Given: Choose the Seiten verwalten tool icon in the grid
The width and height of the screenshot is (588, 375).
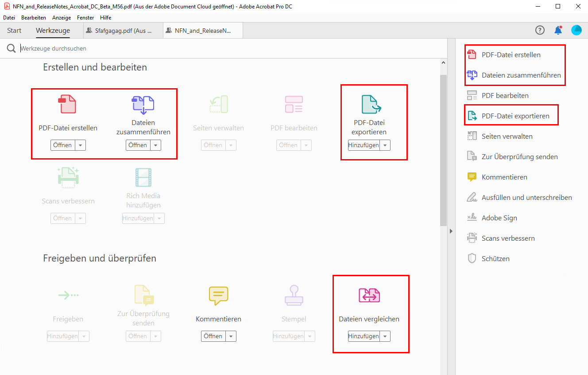Looking at the screenshot, I should coord(218,104).
